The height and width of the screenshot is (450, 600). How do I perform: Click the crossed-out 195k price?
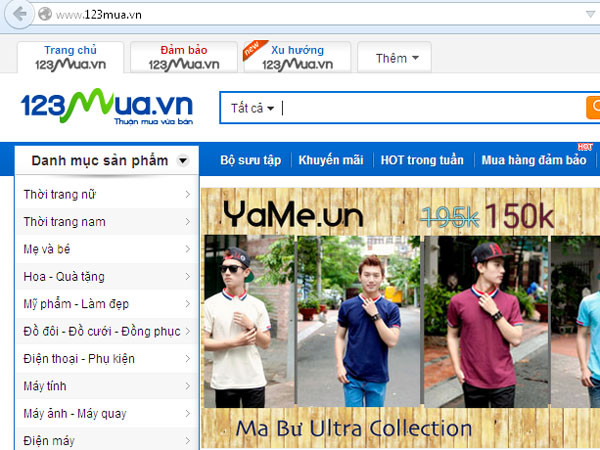(x=450, y=217)
